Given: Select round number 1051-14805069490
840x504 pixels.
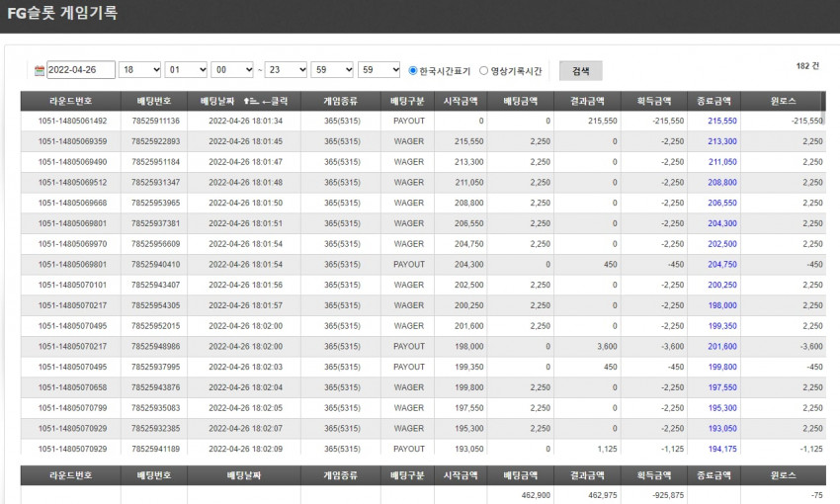Looking at the screenshot, I should tap(72, 162).
